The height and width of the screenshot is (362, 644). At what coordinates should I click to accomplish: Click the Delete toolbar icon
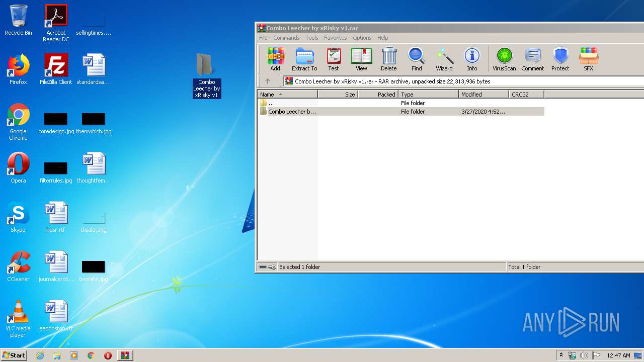click(388, 59)
